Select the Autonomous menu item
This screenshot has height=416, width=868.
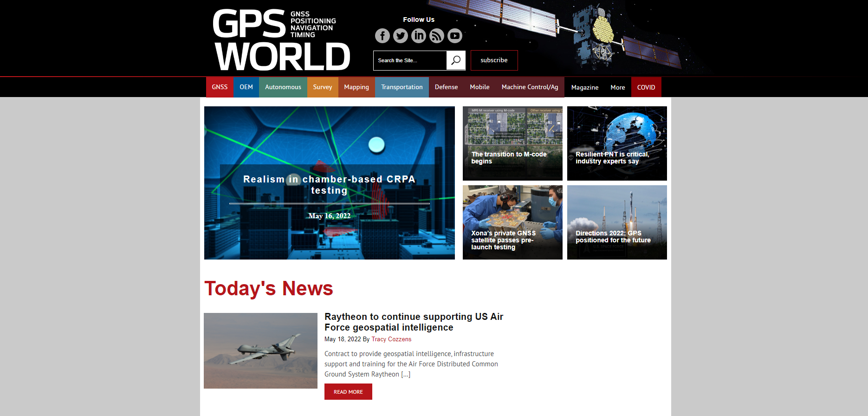click(283, 87)
